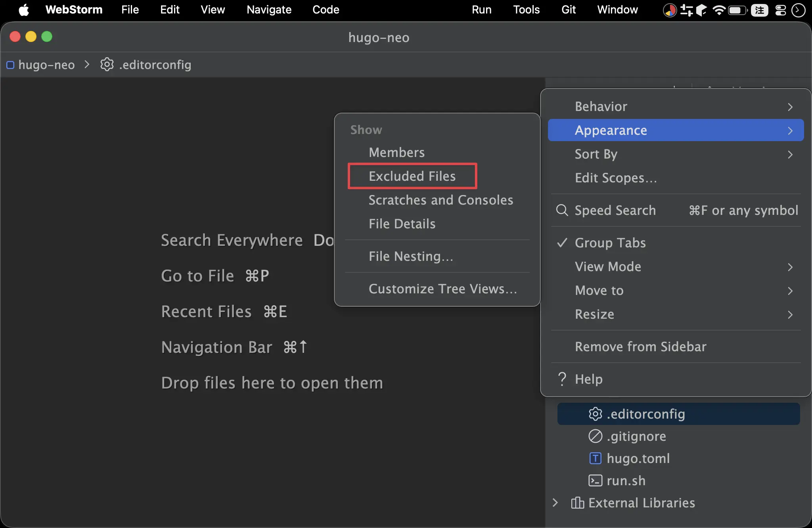Viewport: 812px width, 528px height.
Task: Open the Git menu
Action: tap(568, 10)
